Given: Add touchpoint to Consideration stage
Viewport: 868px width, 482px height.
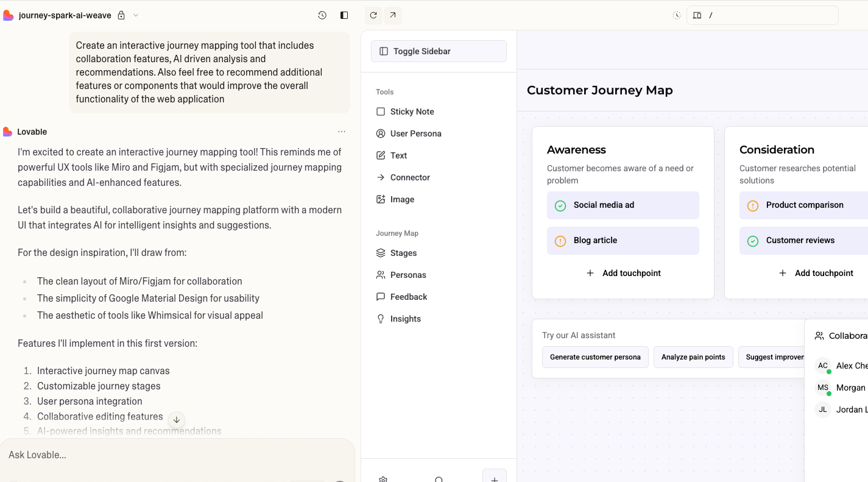Looking at the screenshot, I should [816, 273].
